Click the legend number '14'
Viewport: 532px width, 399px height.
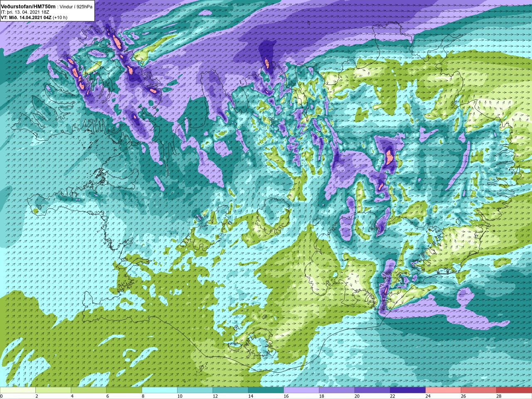(x=251, y=396)
